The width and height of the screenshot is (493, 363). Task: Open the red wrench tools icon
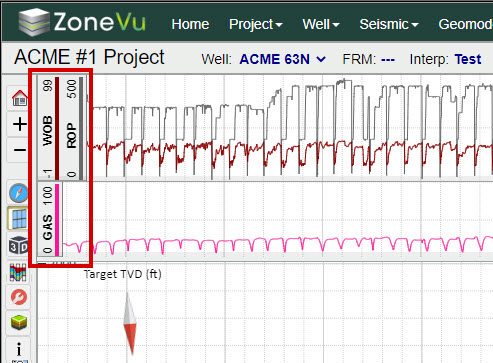(x=19, y=297)
